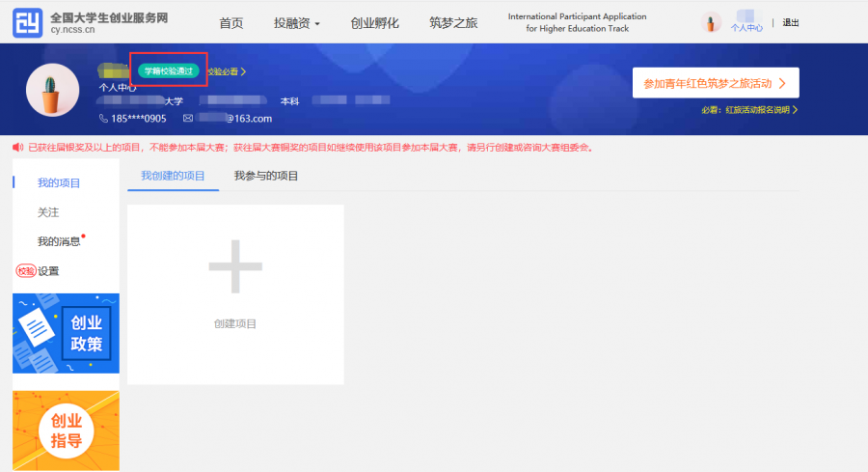Click the site logo icon
The height and width of the screenshot is (472, 868).
[28, 23]
